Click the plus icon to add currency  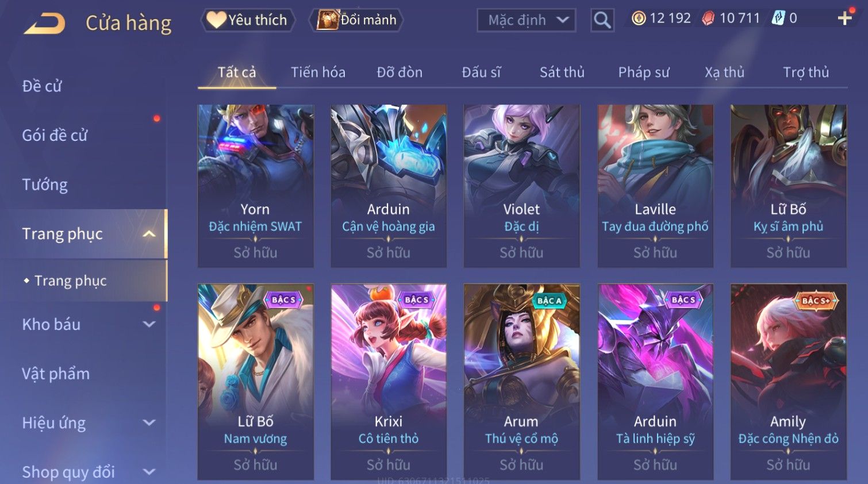(844, 19)
